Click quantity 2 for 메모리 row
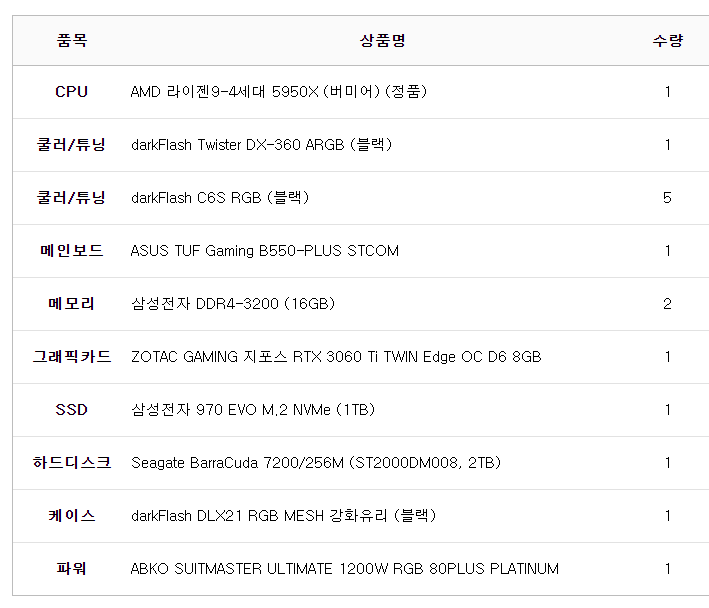This screenshot has width=709, height=608. (x=667, y=304)
